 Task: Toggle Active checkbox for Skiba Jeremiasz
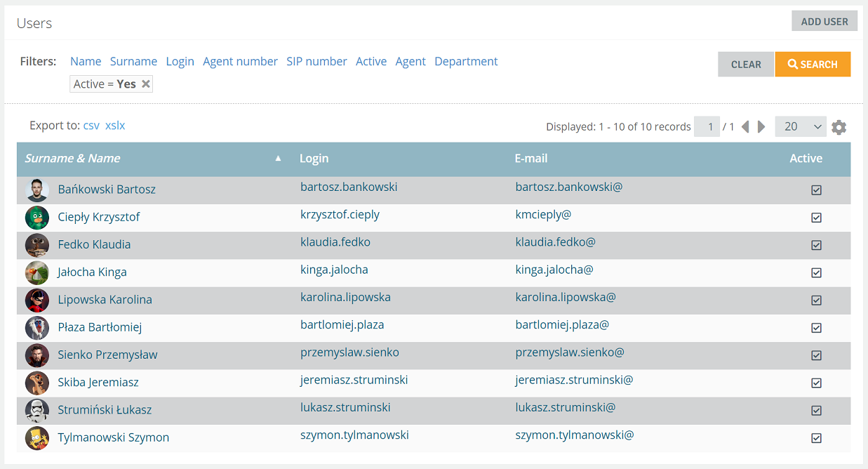pyautogui.click(x=816, y=383)
